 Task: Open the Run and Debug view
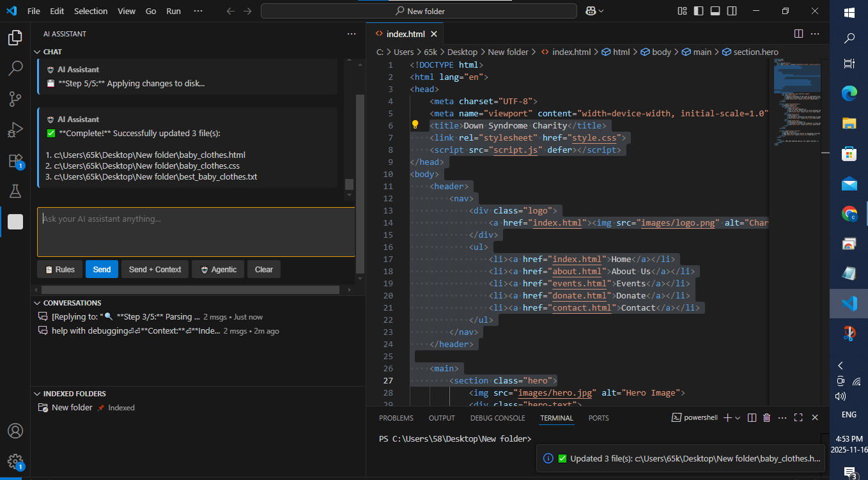tap(15, 129)
